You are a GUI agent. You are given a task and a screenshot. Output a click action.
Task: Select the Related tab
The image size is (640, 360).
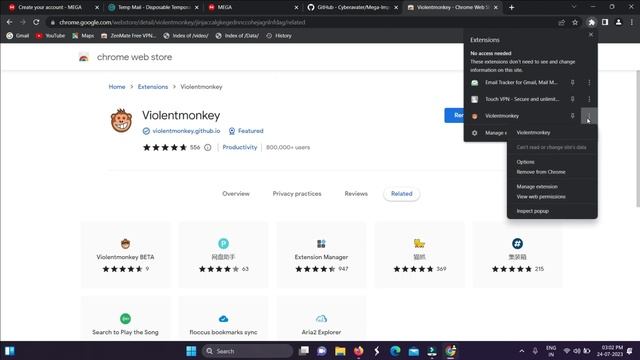point(402,194)
